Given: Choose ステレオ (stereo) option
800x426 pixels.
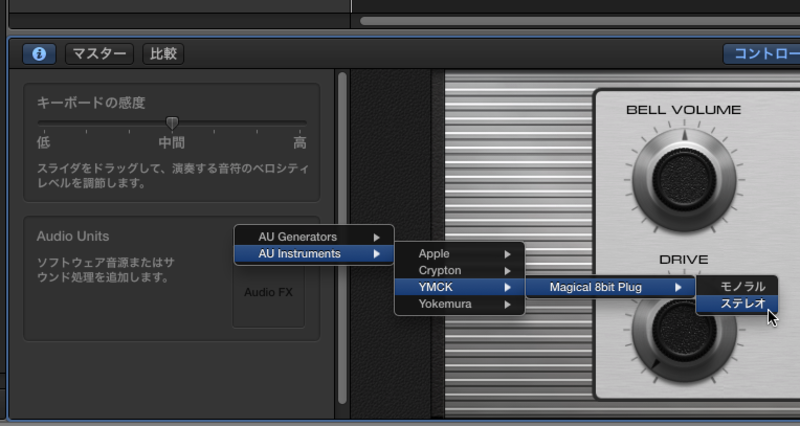Looking at the screenshot, I should tap(737, 304).
